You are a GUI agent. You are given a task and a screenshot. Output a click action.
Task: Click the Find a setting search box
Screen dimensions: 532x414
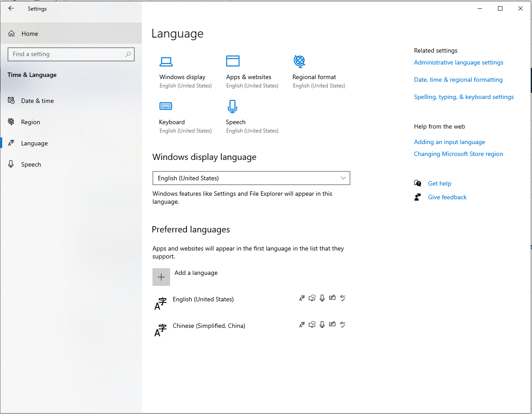click(x=71, y=54)
